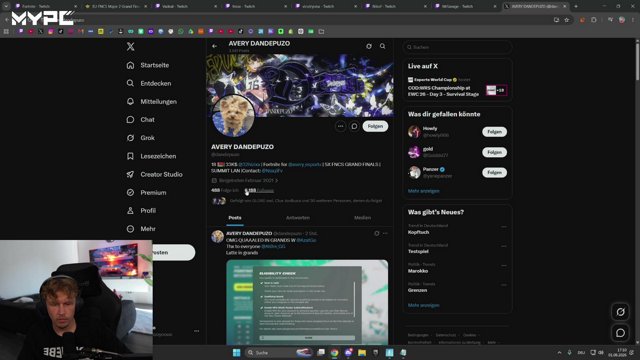The image size is (640, 360).
Task: Open Grok from the left sidebar
Action: pos(140,138)
